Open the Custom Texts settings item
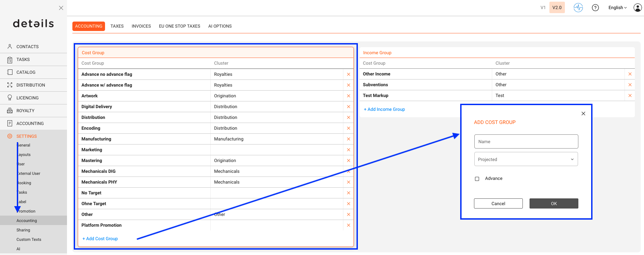This screenshot has width=644, height=255. (29, 240)
